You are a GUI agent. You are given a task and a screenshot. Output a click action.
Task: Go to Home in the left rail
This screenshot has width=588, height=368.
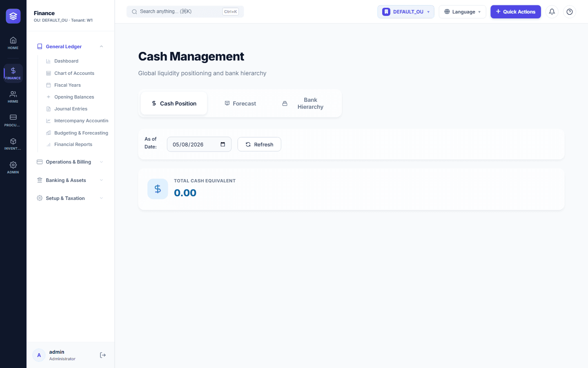(x=13, y=43)
